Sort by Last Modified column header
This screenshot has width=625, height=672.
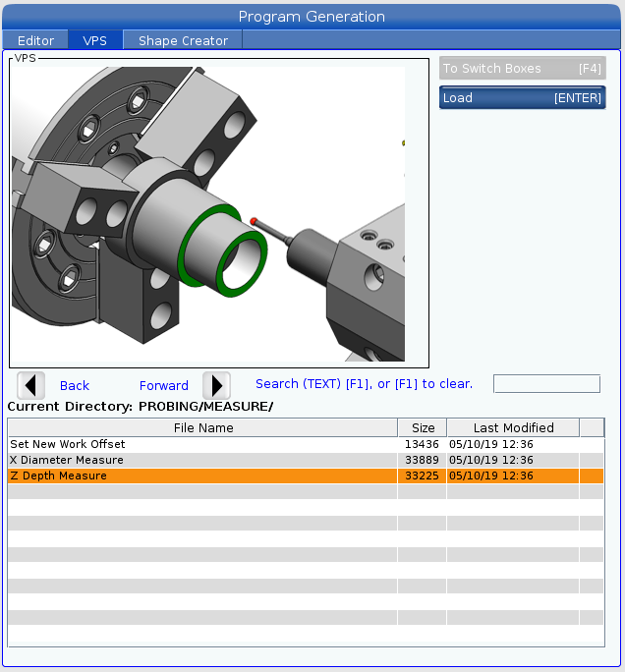(x=513, y=427)
